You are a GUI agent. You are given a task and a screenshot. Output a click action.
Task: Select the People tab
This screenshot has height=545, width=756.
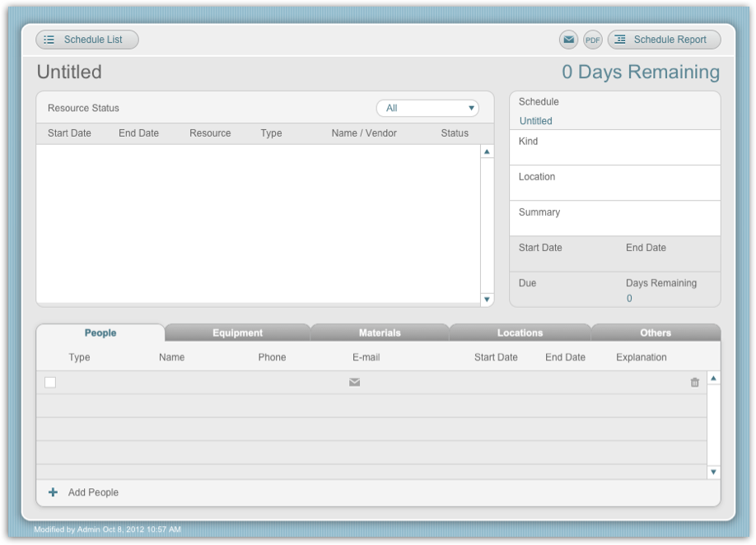[x=99, y=333]
